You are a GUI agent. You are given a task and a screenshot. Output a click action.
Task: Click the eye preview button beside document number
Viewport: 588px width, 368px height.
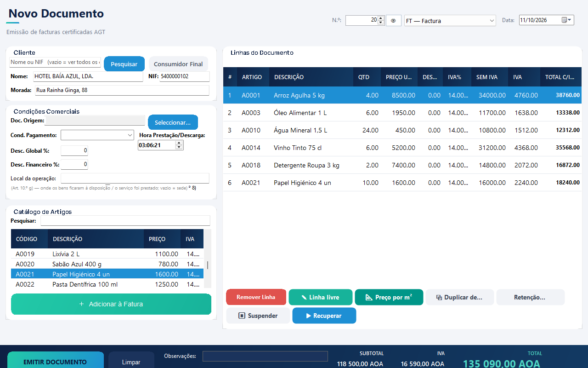coord(393,21)
